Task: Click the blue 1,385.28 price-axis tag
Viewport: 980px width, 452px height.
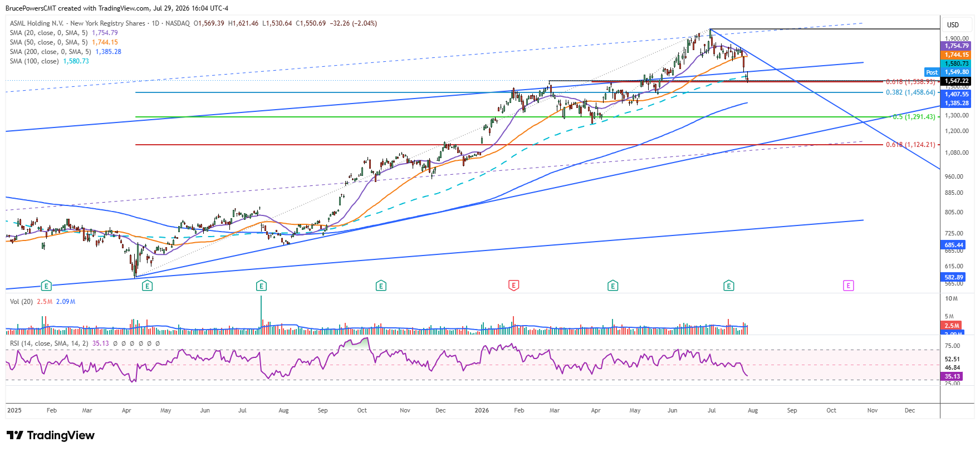Action: 957,104
